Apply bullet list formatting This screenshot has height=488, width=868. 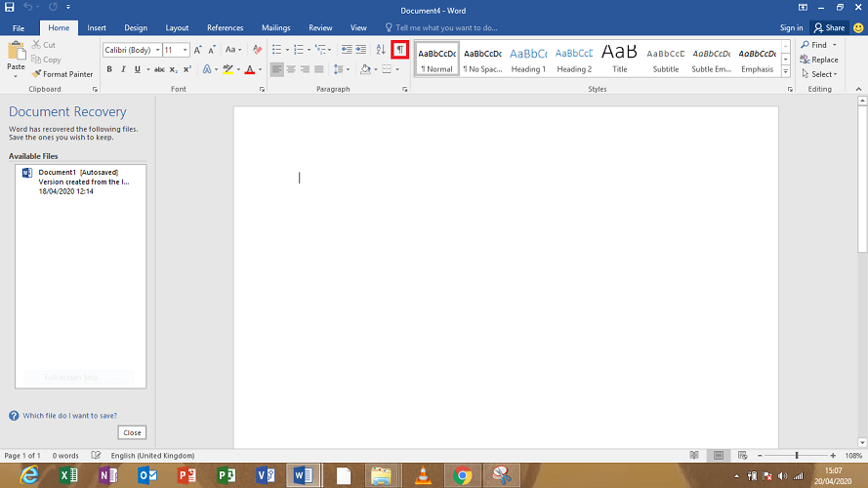point(276,50)
